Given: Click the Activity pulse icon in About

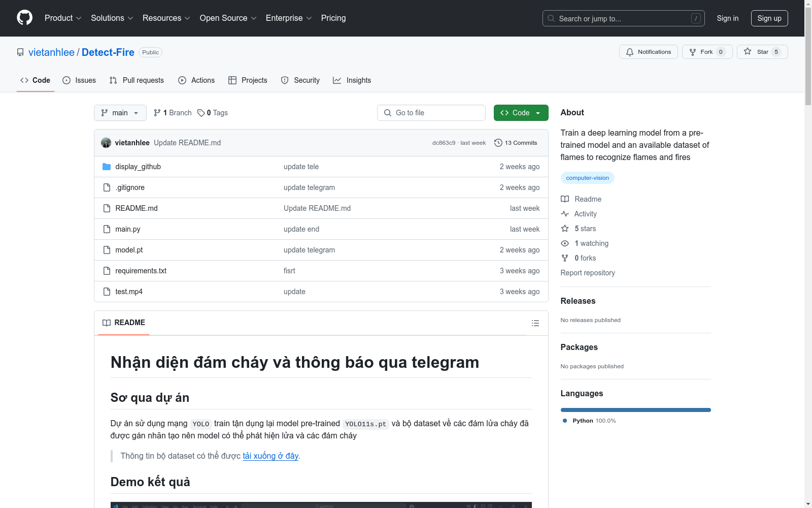Looking at the screenshot, I should (565, 214).
